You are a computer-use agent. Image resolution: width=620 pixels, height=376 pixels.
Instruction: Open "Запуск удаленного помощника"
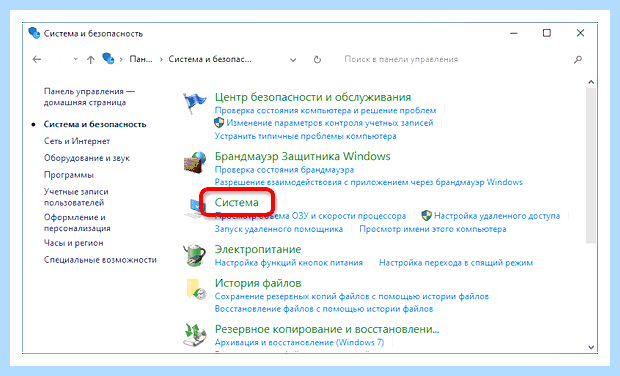coord(279,229)
